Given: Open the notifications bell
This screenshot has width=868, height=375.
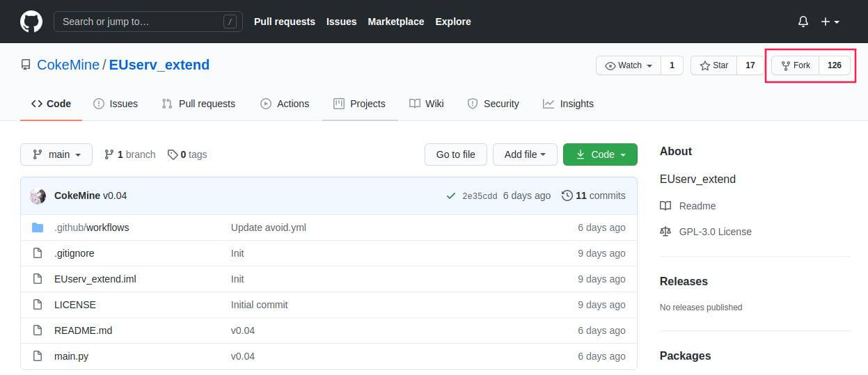Looking at the screenshot, I should click(803, 22).
